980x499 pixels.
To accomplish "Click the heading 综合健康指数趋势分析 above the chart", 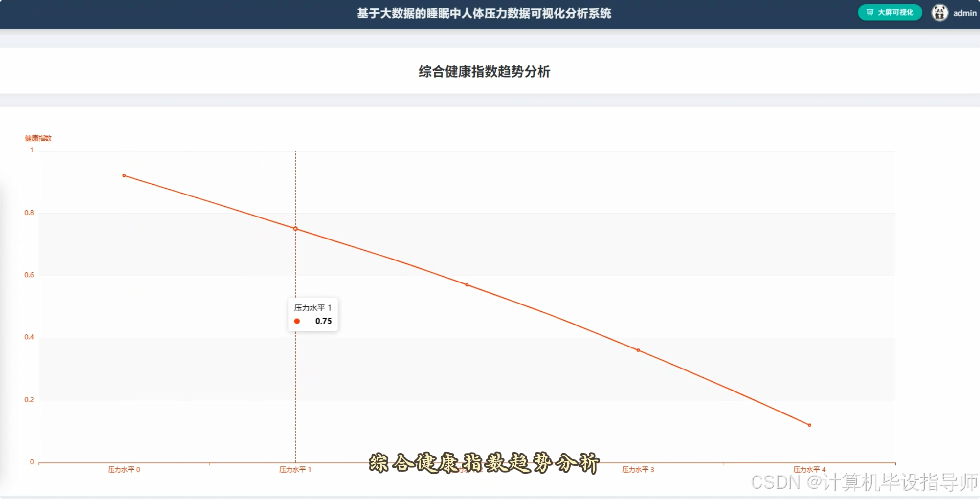I will (484, 71).
